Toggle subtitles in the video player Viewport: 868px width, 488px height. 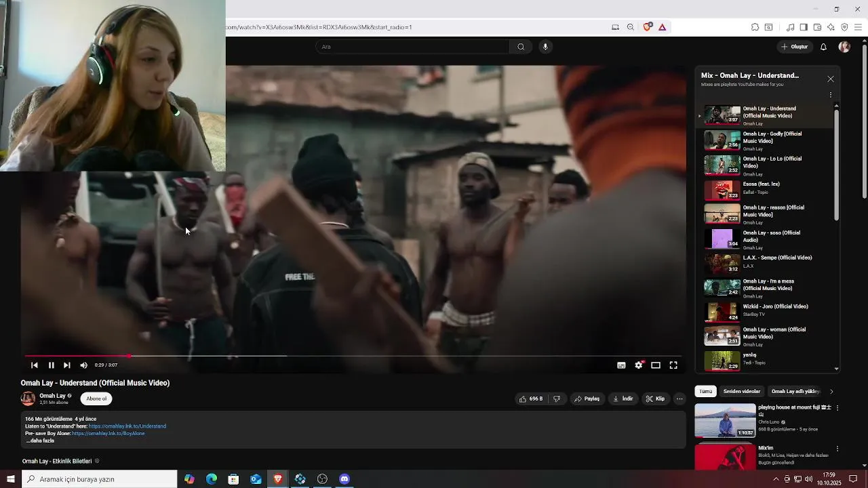pos(621,365)
